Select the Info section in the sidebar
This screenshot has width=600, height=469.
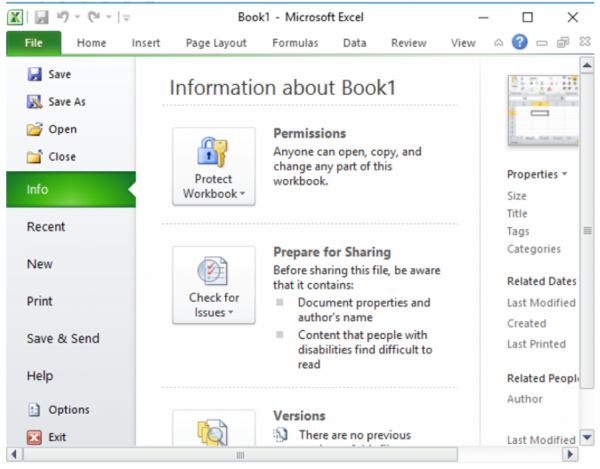coord(71,189)
